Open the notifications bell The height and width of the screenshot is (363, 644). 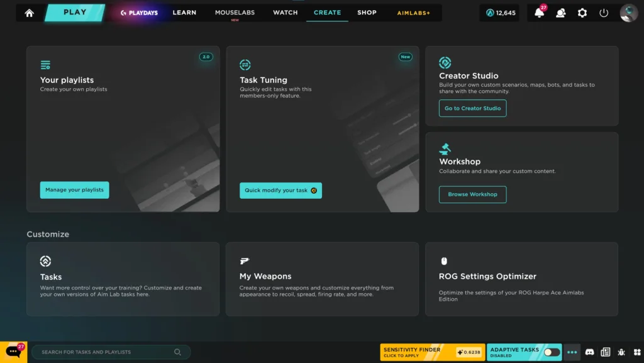539,13
